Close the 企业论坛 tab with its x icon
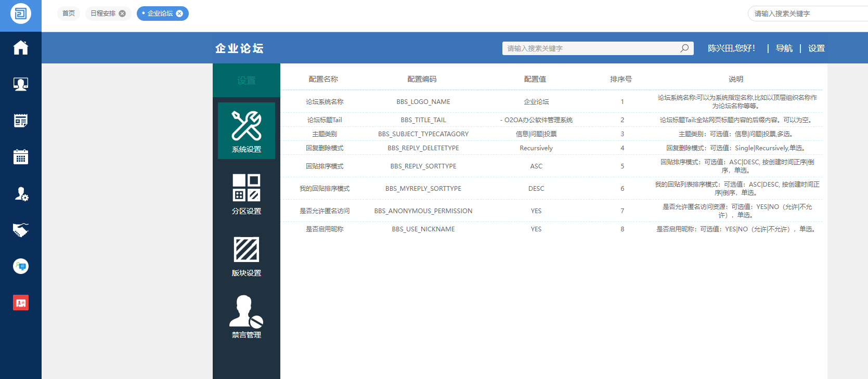Screen dimensions: 868x379 coord(179,14)
